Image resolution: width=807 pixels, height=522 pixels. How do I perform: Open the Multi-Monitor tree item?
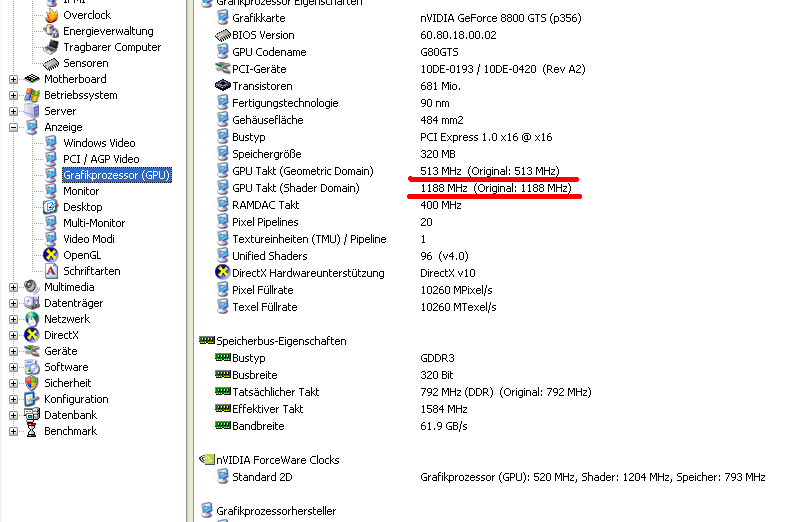[x=94, y=223]
